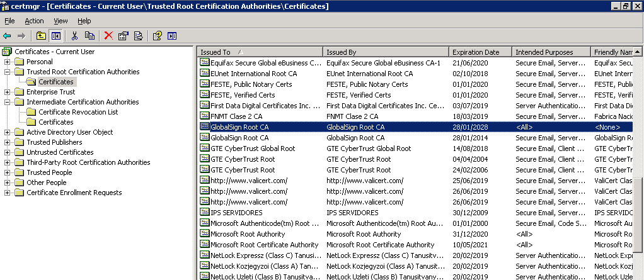The image size is (644, 280).
Task: Delete certificate using the red X icon
Action: pos(108,36)
